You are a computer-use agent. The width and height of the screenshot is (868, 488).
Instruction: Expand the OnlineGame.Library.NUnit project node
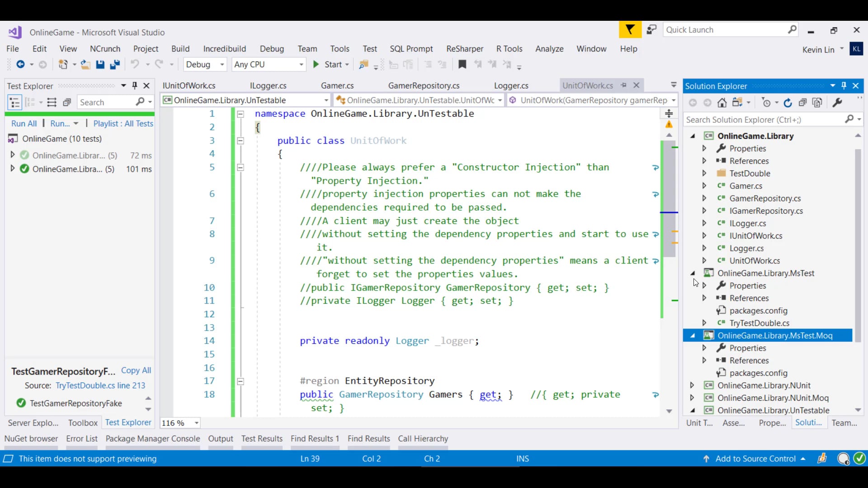click(692, 385)
